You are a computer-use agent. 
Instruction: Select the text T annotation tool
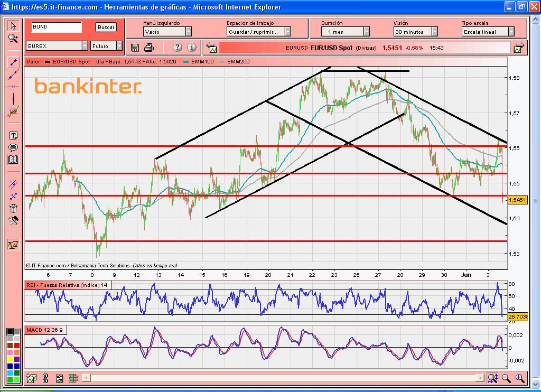tap(13, 136)
